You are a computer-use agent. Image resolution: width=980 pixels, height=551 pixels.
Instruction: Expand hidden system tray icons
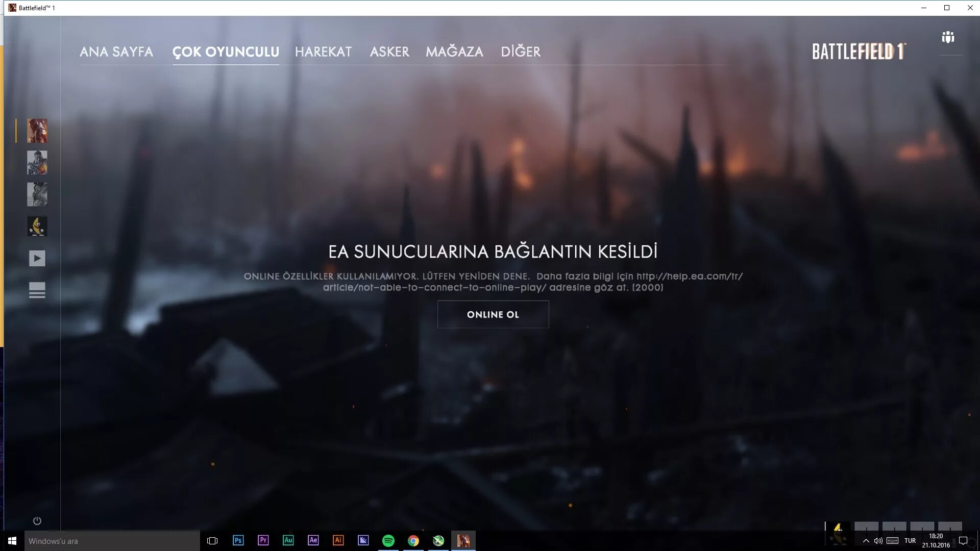(866, 541)
